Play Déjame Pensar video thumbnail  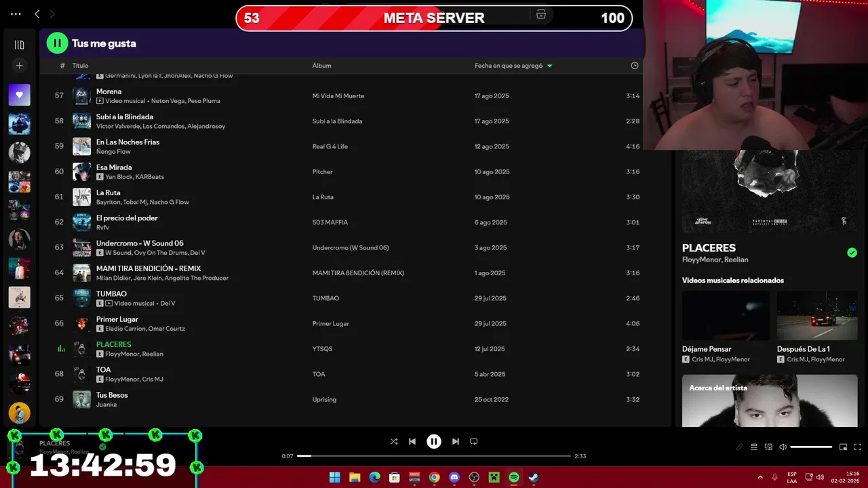tap(726, 315)
